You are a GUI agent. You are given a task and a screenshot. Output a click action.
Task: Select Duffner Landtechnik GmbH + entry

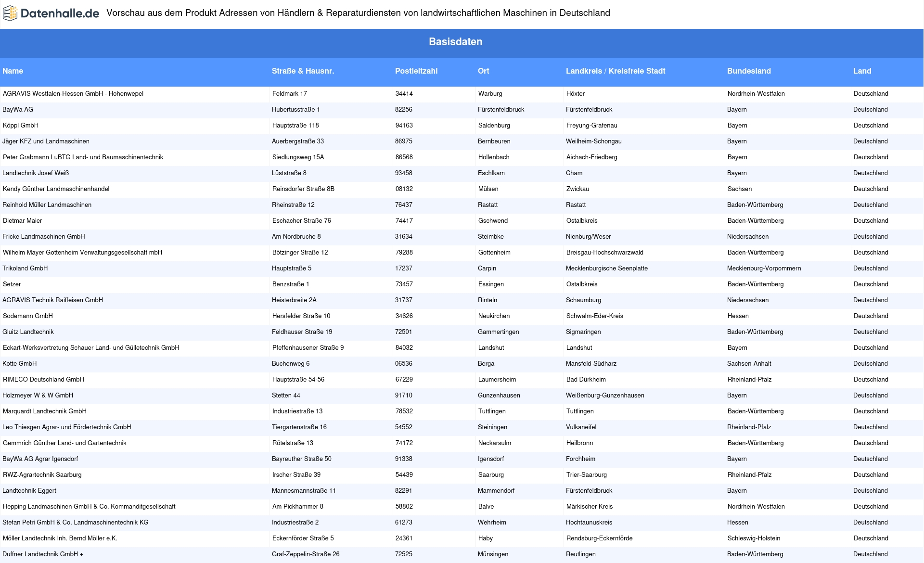(x=43, y=554)
